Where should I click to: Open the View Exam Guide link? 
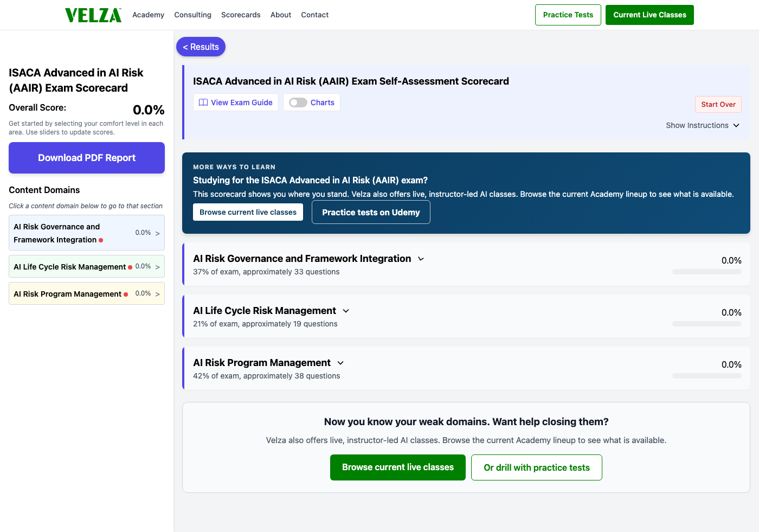pyautogui.click(x=236, y=102)
